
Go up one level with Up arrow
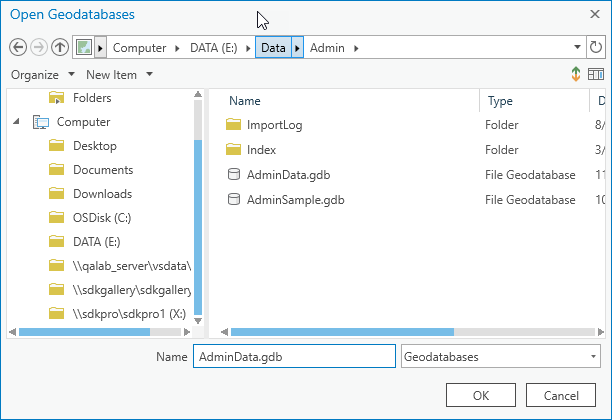coord(60,48)
